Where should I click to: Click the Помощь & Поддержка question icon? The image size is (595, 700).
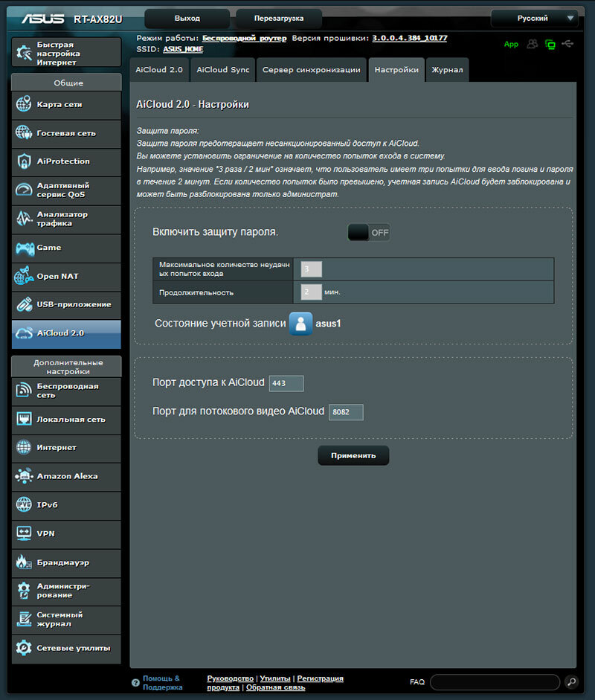(135, 683)
